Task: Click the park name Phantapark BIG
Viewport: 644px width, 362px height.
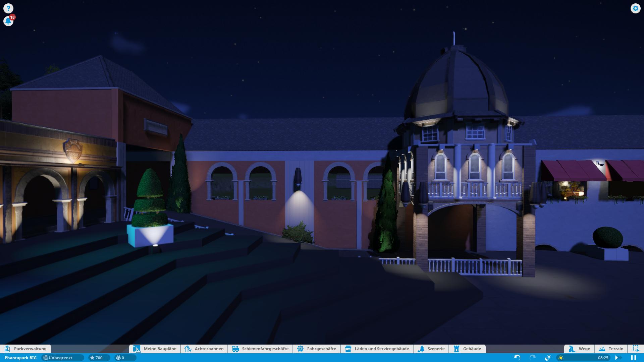Action: coord(20,358)
